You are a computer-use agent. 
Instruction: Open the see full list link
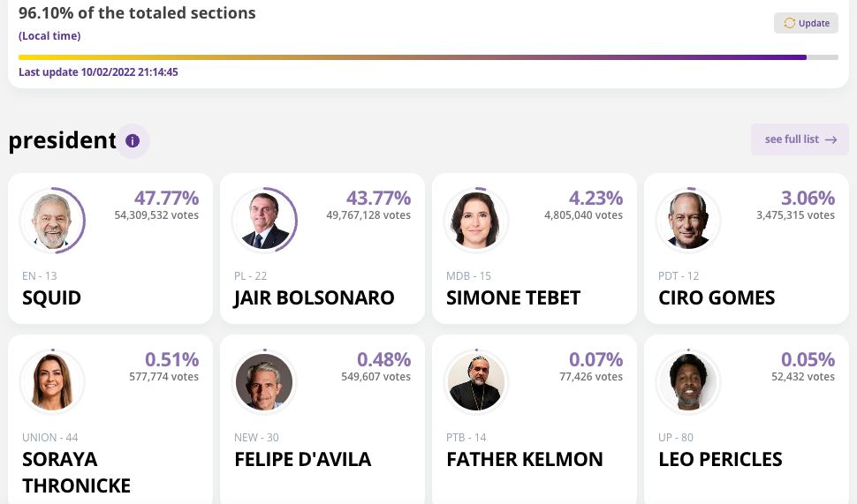pyautogui.click(x=792, y=139)
